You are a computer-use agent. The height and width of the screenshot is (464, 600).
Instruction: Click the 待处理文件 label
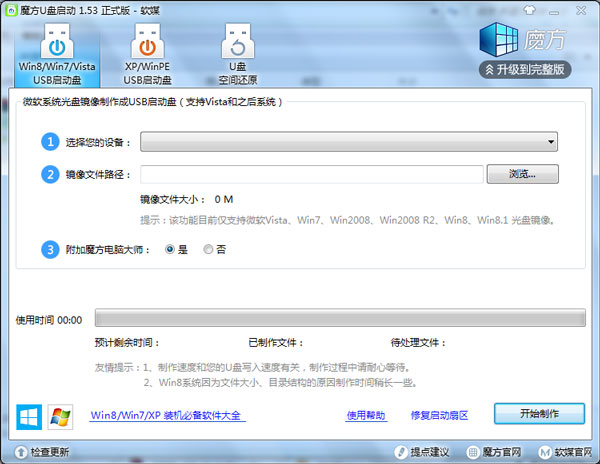pos(419,343)
